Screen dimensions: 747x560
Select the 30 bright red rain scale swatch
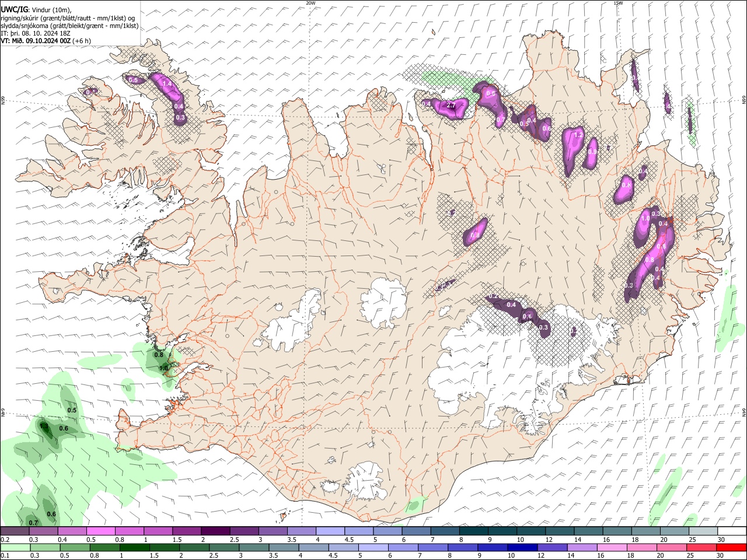point(732,547)
